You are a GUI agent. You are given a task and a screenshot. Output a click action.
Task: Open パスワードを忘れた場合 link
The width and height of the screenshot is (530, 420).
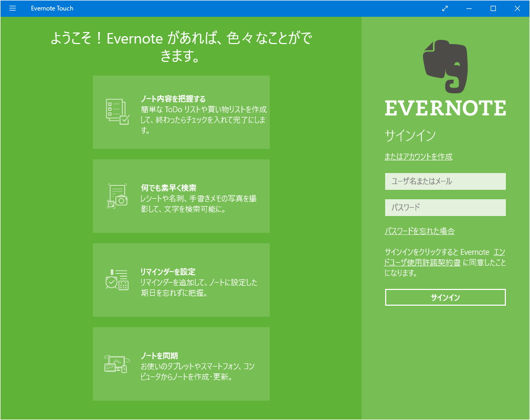tap(419, 231)
